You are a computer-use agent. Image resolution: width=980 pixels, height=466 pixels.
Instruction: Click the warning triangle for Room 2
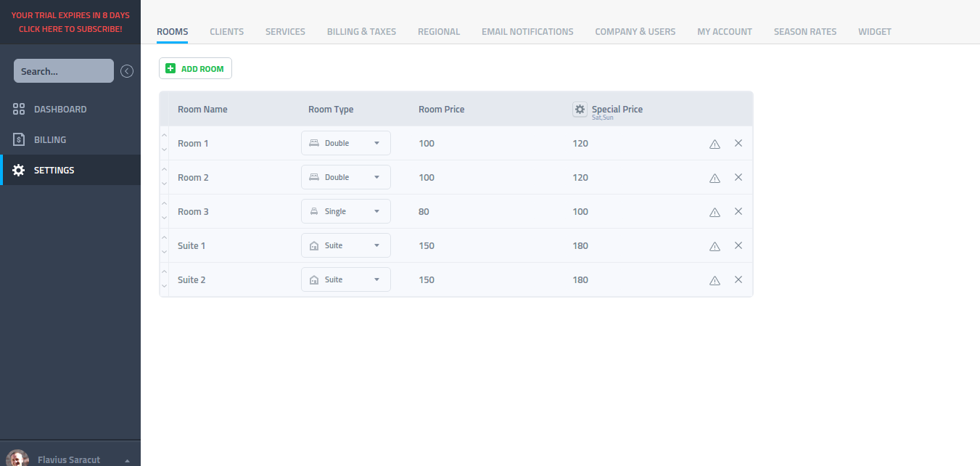[715, 178]
